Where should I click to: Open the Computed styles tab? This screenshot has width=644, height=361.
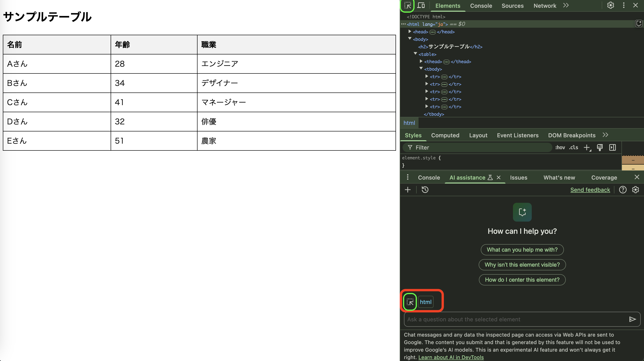point(445,135)
